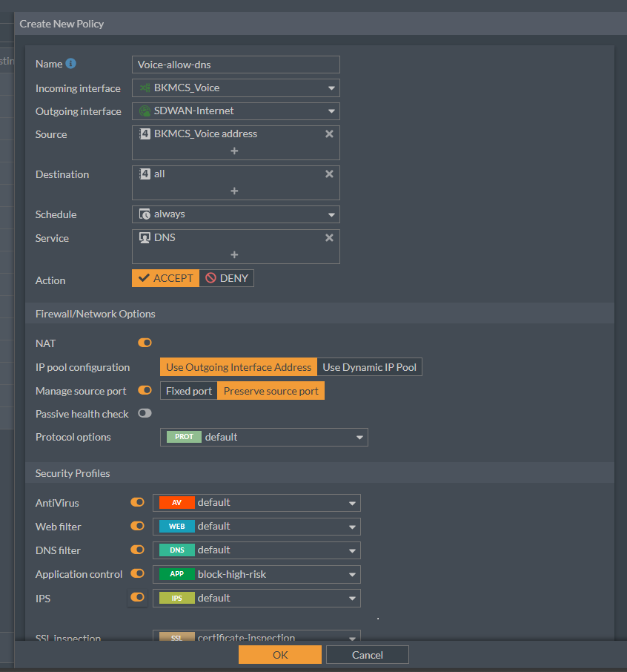Toggle the IPS switch
Image resolution: width=627 pixels, height=672 pixels.
click(137, 597)
